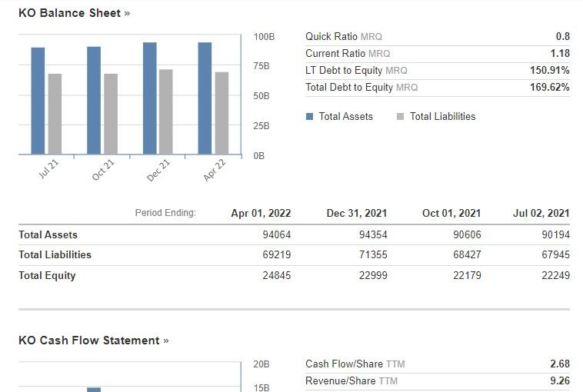Click Total Liabilities value 71355

click(373, 255)
